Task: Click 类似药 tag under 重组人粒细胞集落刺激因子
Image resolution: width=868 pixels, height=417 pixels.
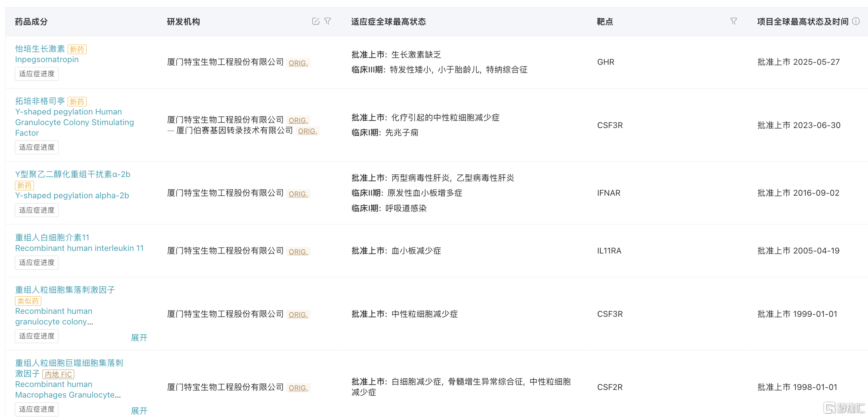Action: (28, 301)
